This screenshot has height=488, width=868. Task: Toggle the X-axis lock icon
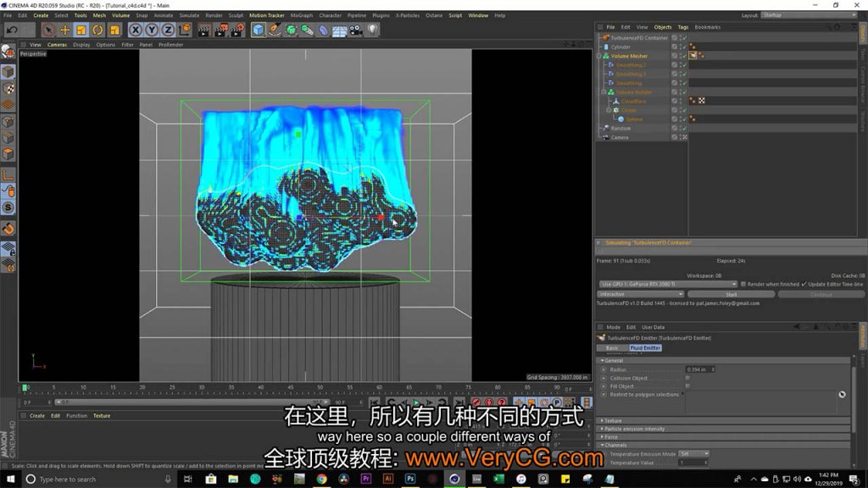coord(135,30)
